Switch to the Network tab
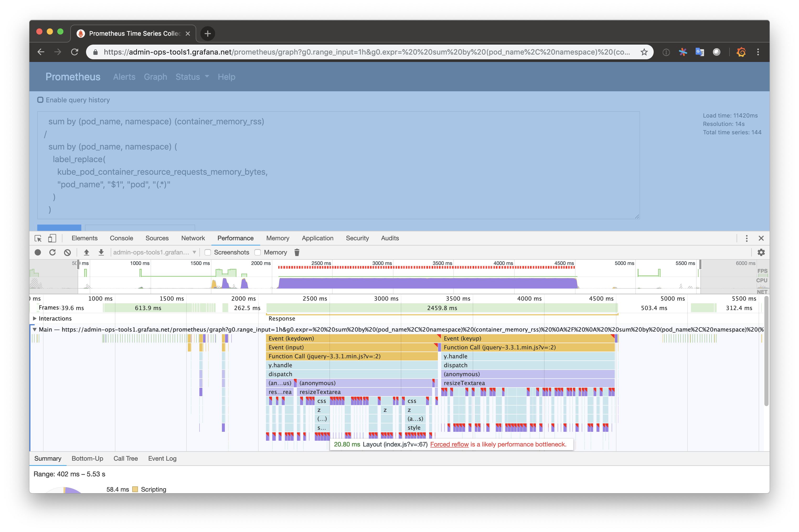The width and height of the screenshot is (799, 532). click(193, 238)
